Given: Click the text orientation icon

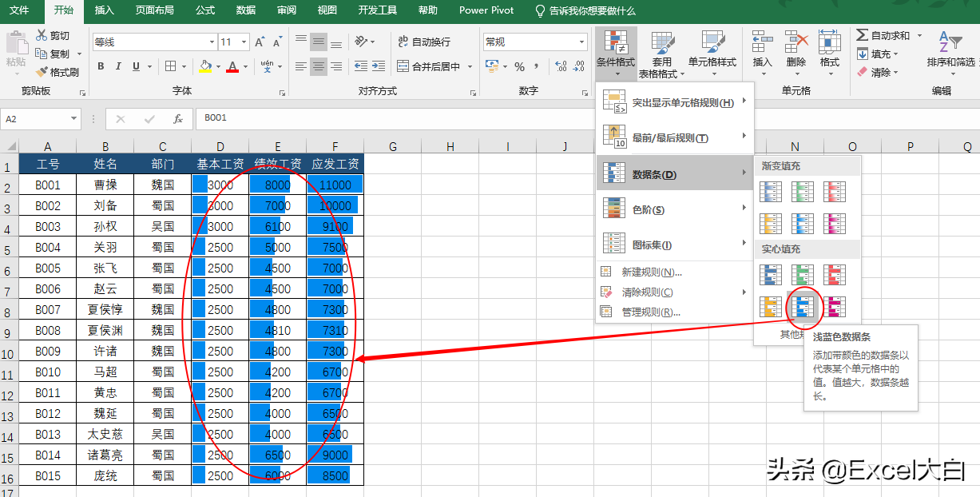Looking at the screenshot, I should pos(362,42).
